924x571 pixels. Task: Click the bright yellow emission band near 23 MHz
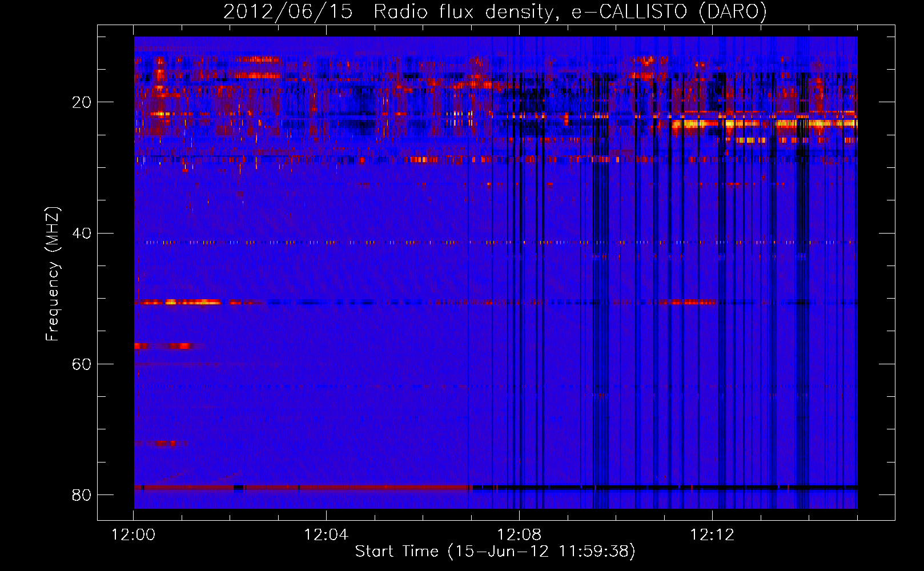pyautogui.click(x=764, y=123)
